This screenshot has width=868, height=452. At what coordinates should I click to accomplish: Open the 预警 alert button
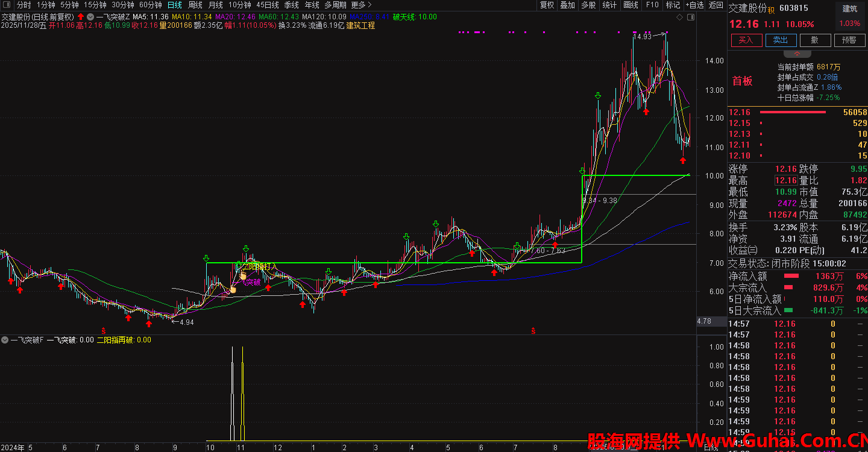(849, 40)
